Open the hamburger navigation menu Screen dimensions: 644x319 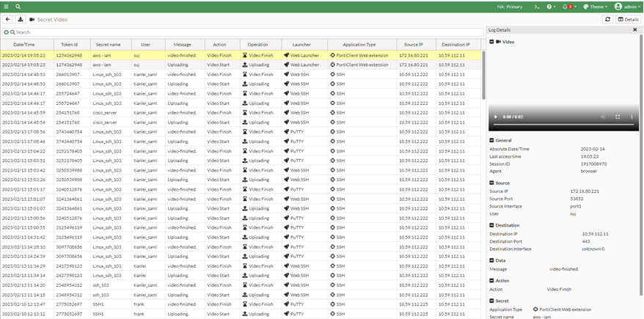click(6, 7)
